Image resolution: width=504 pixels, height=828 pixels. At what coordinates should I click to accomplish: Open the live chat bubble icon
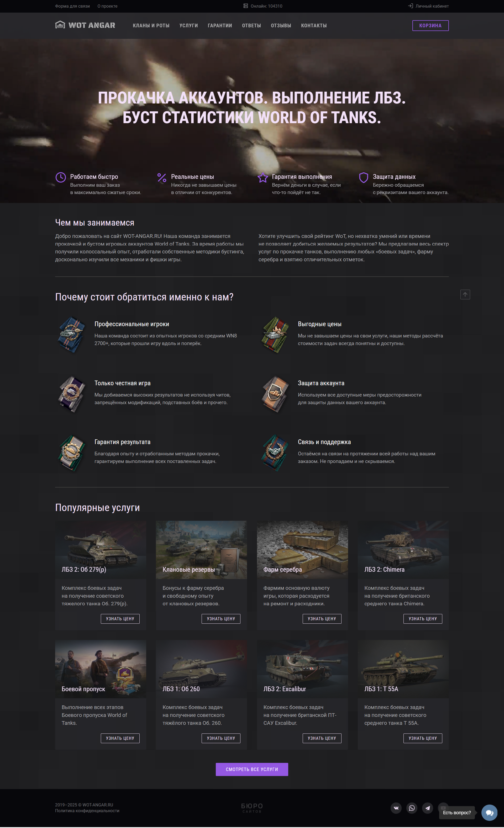[489, 813]
